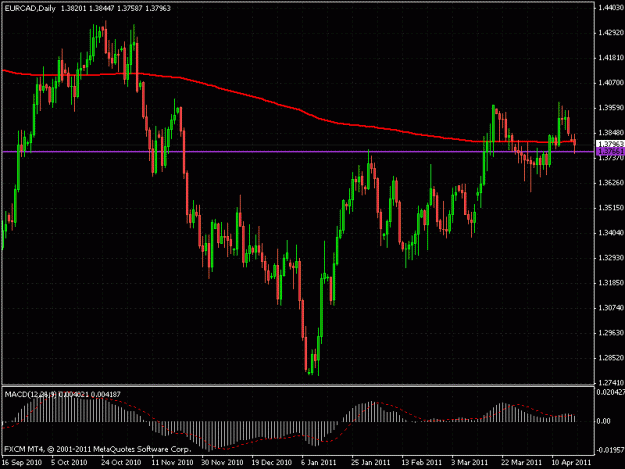Viewport: 625px width, 469px height.
Task: Click the 25 Jan 2011 date label
Action: 371,462
